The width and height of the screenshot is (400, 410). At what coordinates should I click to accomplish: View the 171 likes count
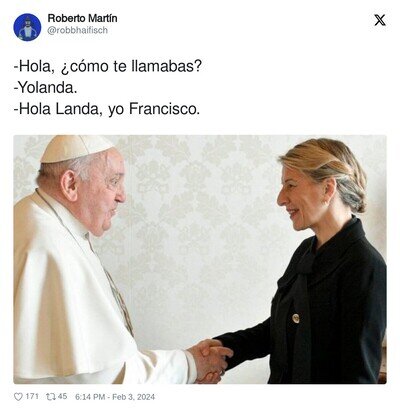click(x=32, y=397)
